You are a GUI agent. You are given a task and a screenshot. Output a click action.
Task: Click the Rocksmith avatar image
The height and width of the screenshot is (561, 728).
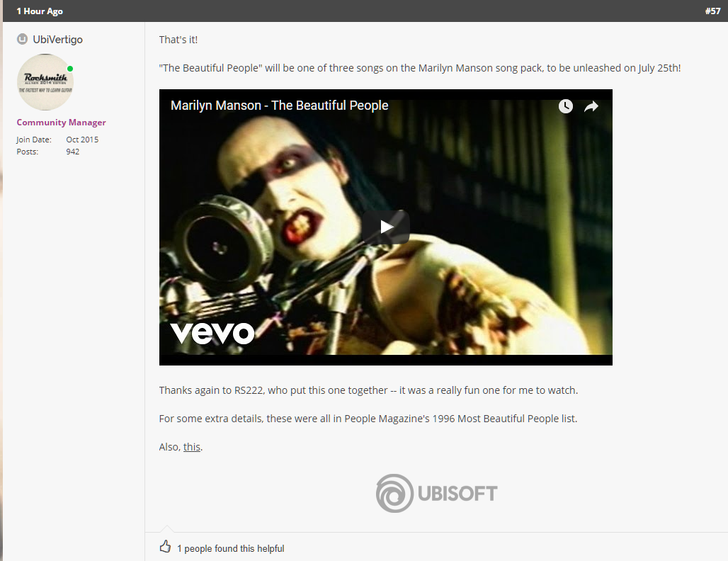[45, 82]
